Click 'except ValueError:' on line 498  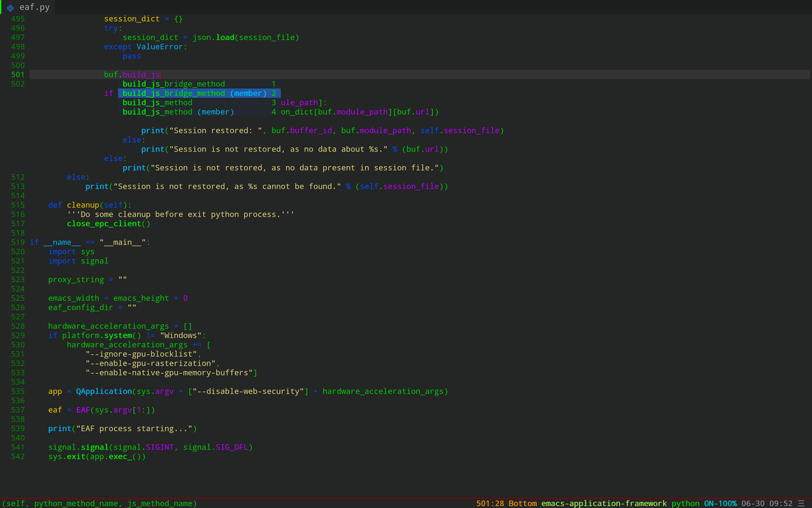[146, 47]
